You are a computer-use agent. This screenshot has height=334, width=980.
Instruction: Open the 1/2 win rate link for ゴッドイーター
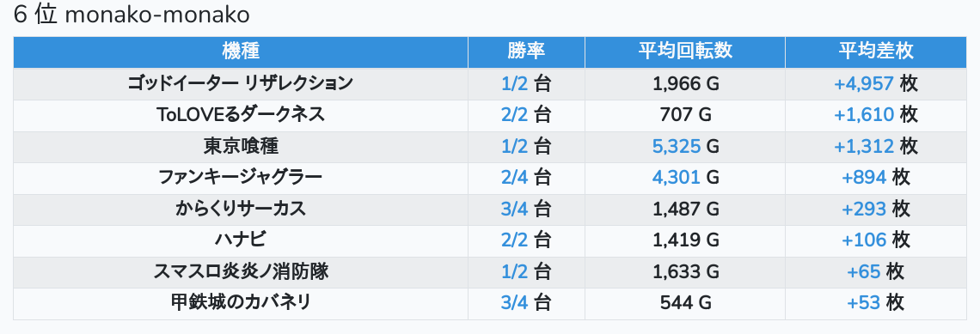[514, 83]
